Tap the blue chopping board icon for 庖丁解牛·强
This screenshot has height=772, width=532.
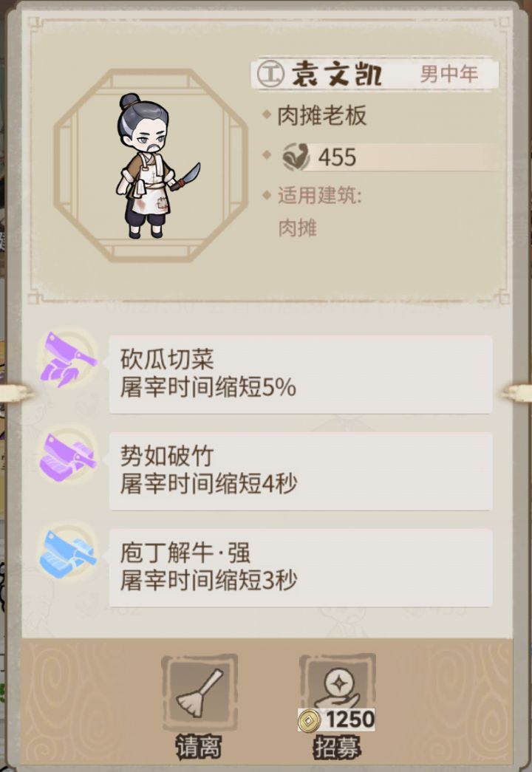click(68, 555)
